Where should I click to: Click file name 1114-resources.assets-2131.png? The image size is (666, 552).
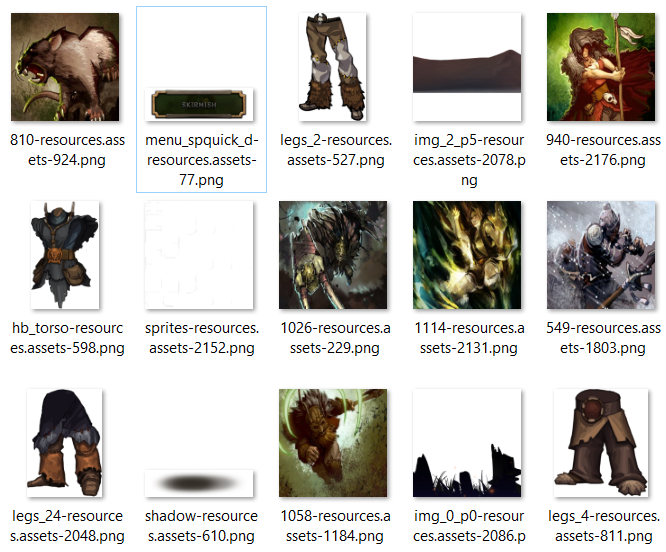tap(469, 338)
